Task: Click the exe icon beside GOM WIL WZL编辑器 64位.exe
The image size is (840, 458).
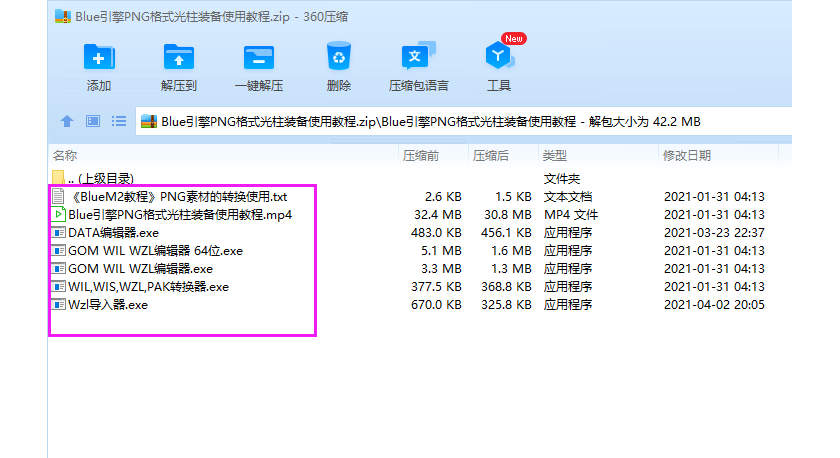Action: point(58,251)
